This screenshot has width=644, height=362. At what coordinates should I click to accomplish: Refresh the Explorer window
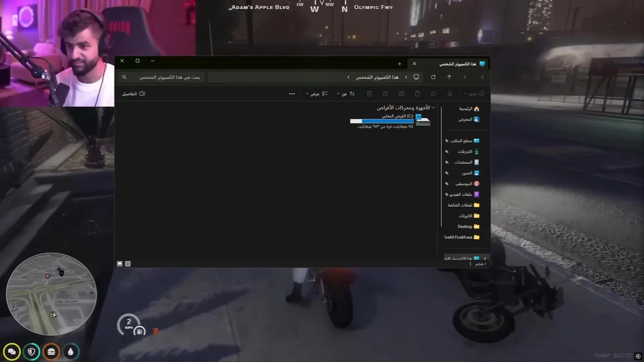433,77
